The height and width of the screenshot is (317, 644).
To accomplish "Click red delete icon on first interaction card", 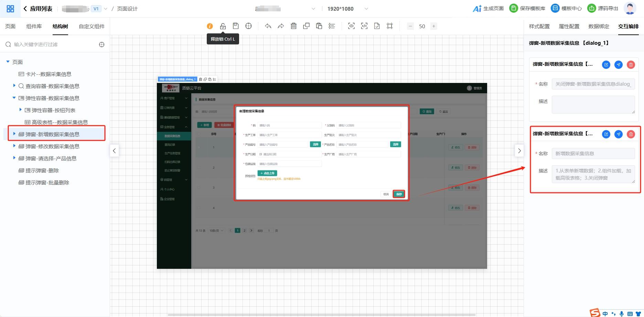I will [x=631, y=65].
